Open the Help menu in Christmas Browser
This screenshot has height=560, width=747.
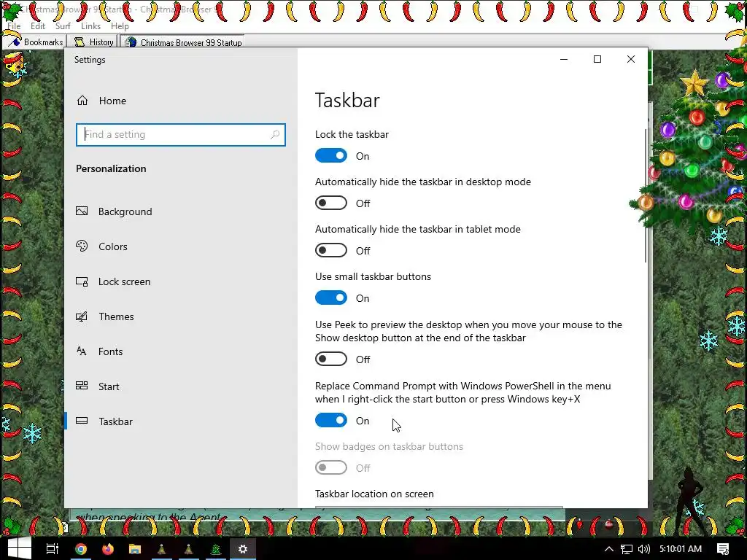coord(120,26)
